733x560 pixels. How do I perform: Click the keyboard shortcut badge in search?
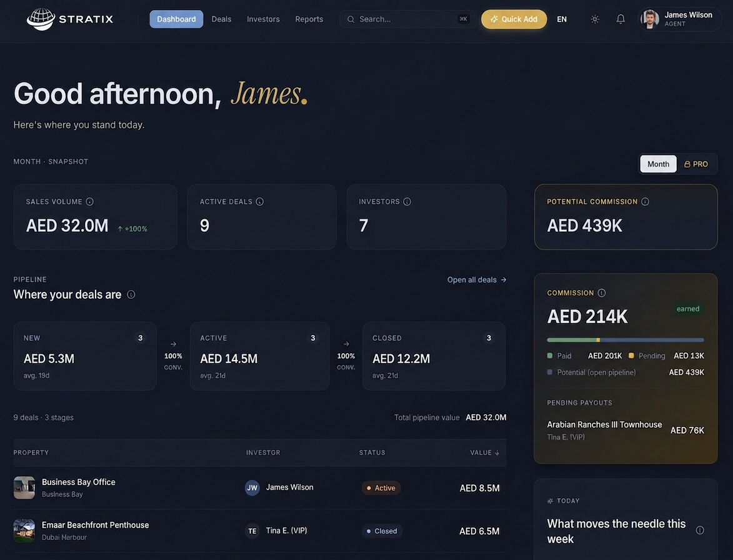coord(463,19)
